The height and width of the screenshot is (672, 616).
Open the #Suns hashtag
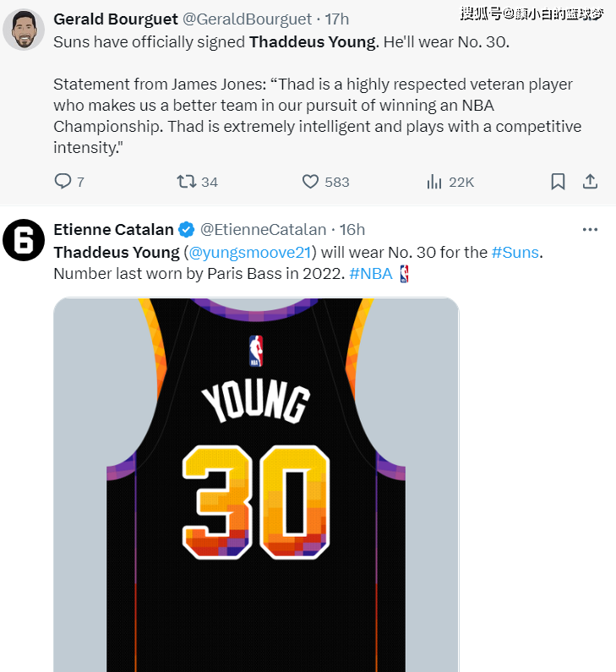[515, 252]
